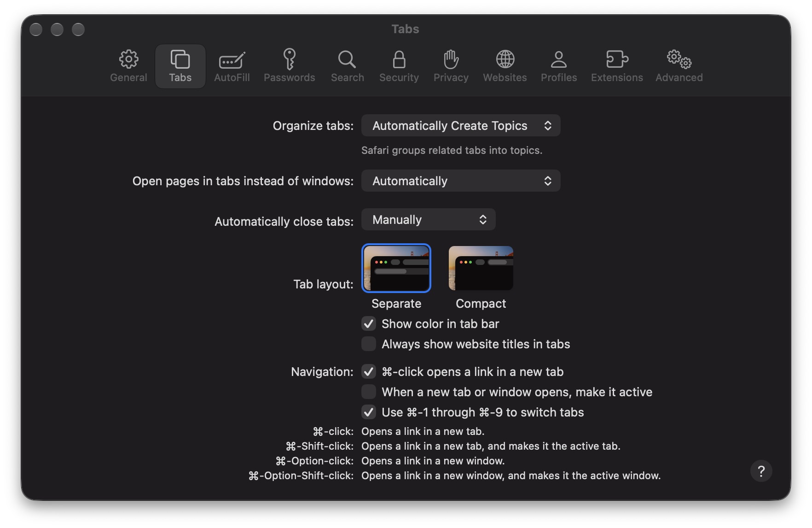
Task: Click the window close button
Action: (36, 29)
